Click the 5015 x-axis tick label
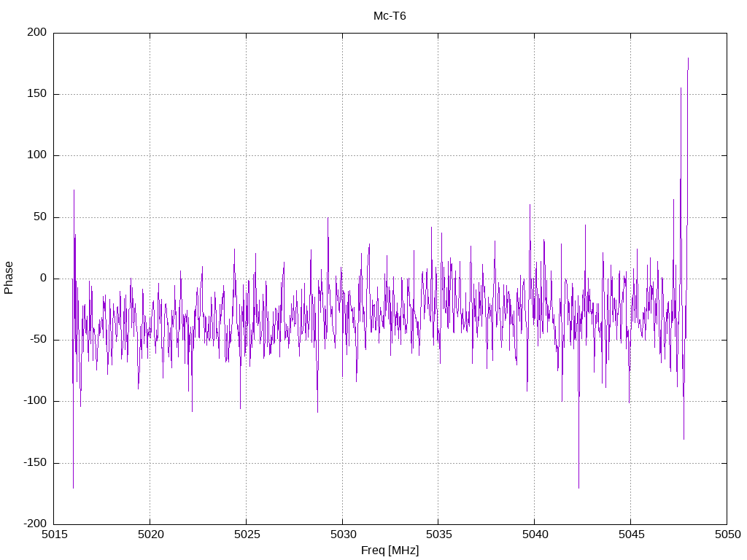 pos(54,534)
